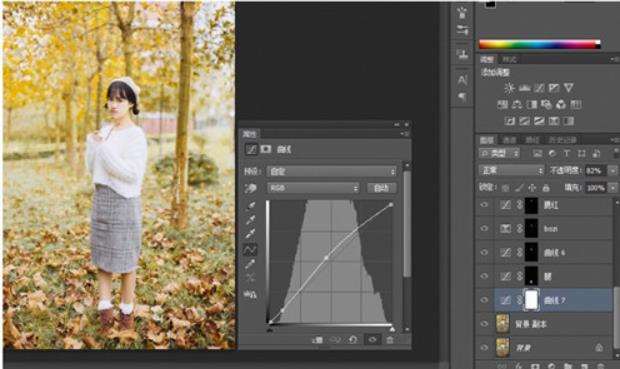Open the layer filter type dropdown

point(499,153)
